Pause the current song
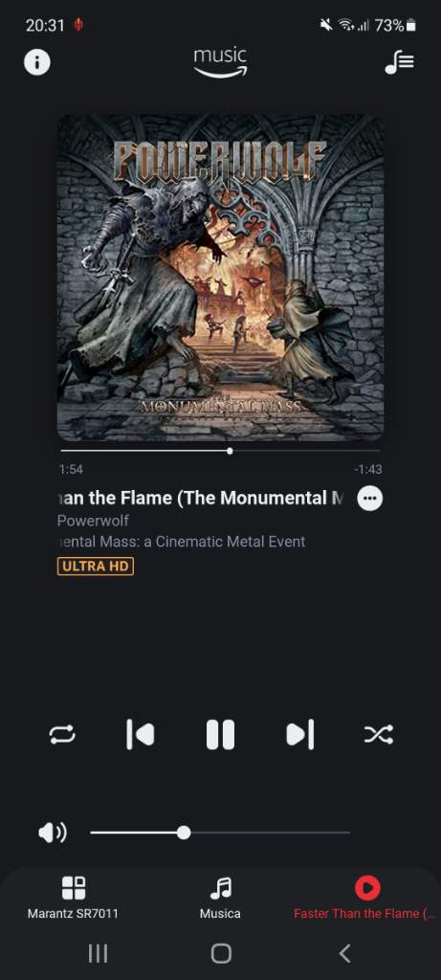The image size is (441, 980). click(220, 734)
